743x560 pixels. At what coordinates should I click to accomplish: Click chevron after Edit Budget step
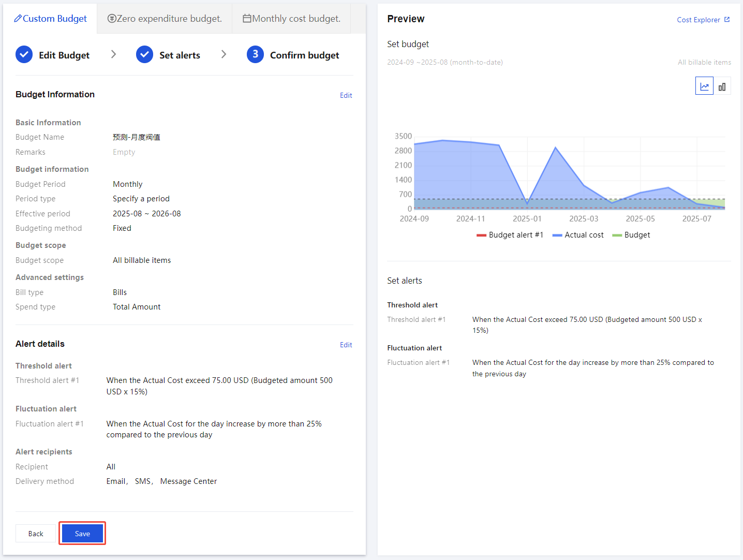(114, 54)
